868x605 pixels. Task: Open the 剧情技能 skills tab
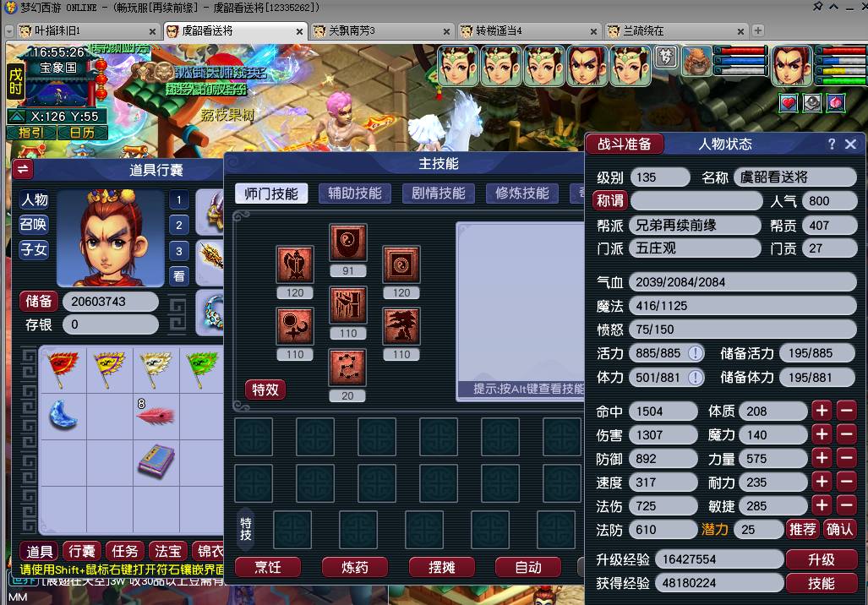click(439, 193)
